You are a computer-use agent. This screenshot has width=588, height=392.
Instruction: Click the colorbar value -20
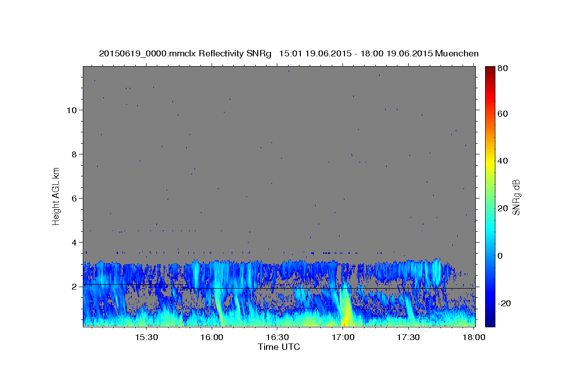(504, 303)
